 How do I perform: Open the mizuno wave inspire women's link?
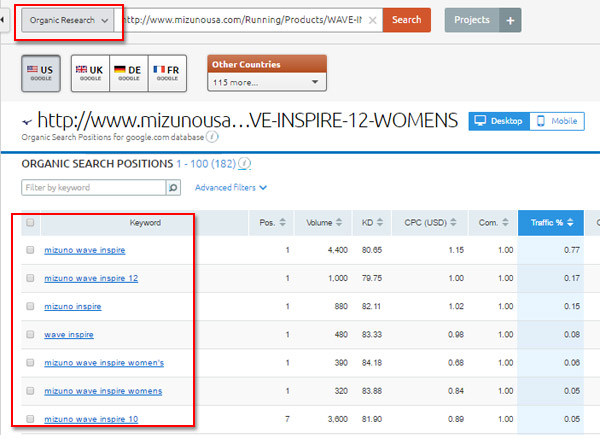point(104,362)
